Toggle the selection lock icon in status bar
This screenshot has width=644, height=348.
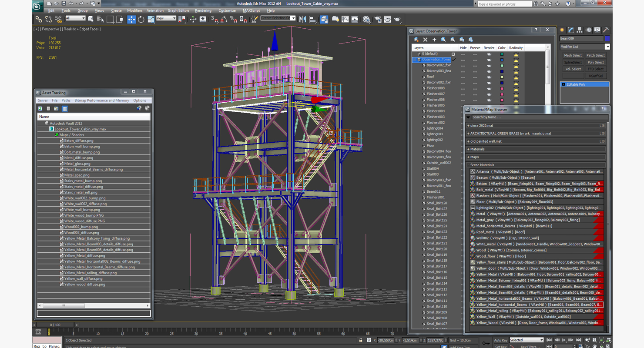pyautogui.click(x=361, y=340)
